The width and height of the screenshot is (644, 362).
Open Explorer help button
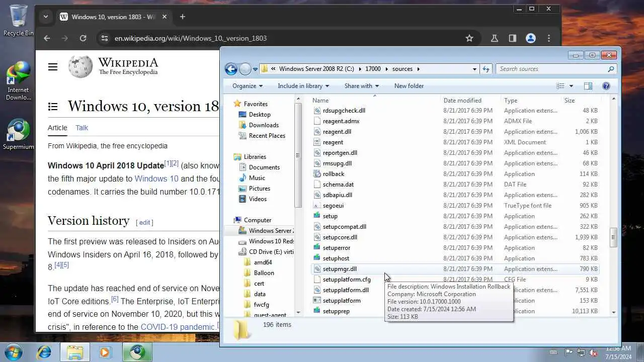point(606,86)
